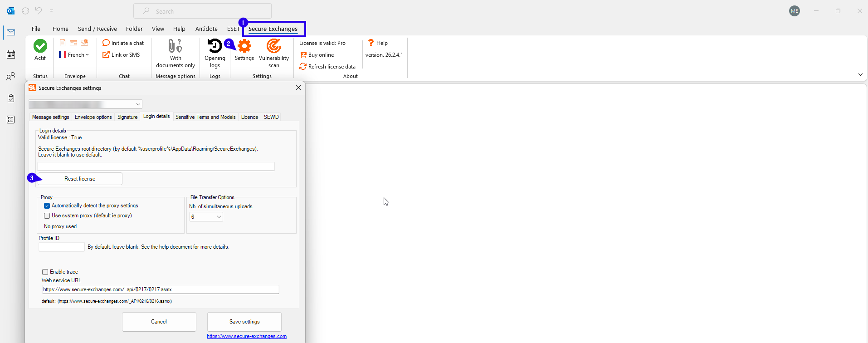Open the Opening logs viewer
The image size is (868, 343).
215,54
